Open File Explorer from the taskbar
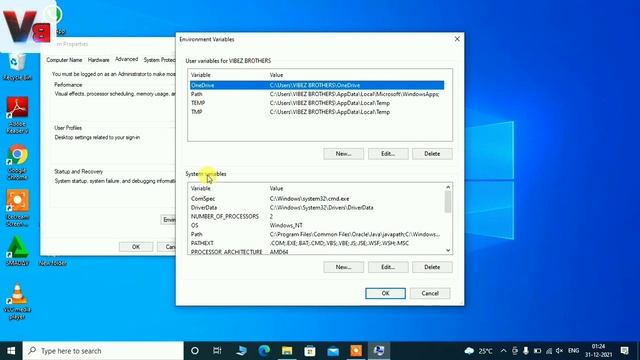The width and height of the screenshot is (640, 360). point(287,351)
